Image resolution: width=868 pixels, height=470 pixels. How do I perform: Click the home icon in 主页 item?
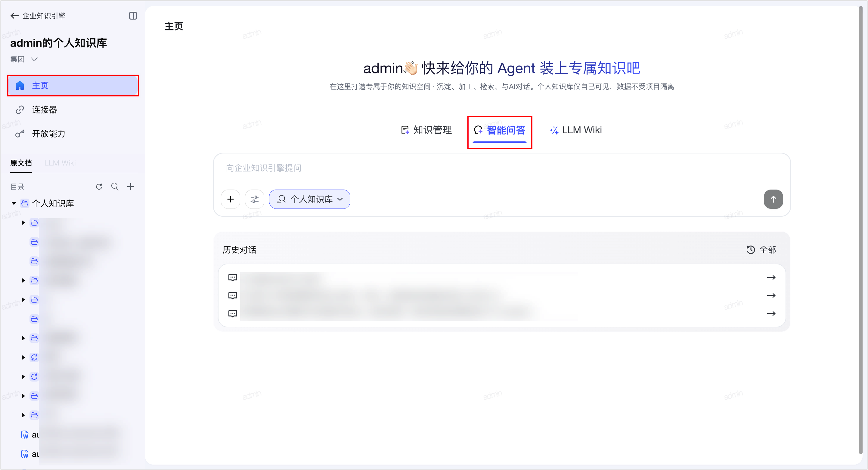(20, 85)
